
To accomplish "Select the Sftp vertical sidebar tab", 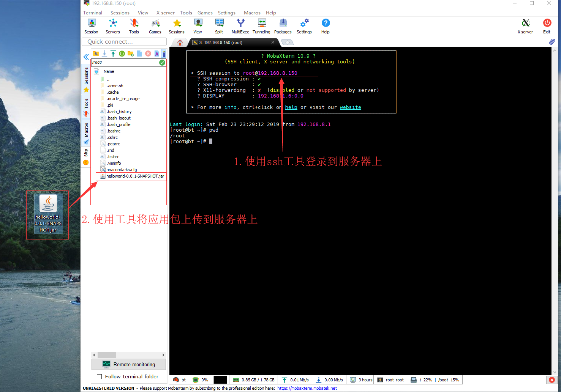I will [x=86, y=157].
